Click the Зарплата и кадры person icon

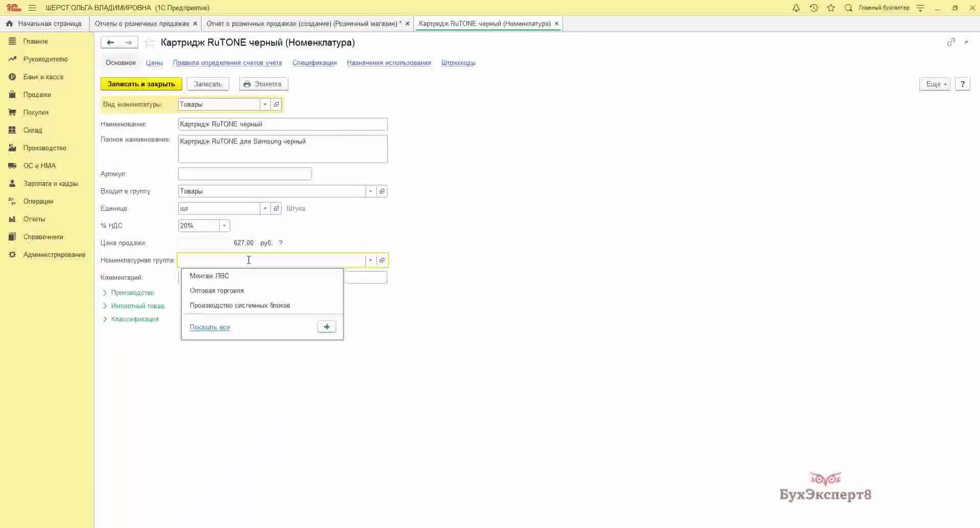[x=12, y=183]
